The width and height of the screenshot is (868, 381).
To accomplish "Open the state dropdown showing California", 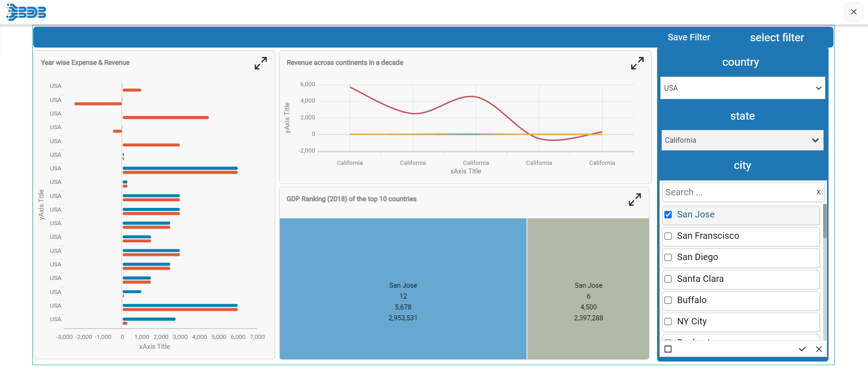I will pos(742,140).
